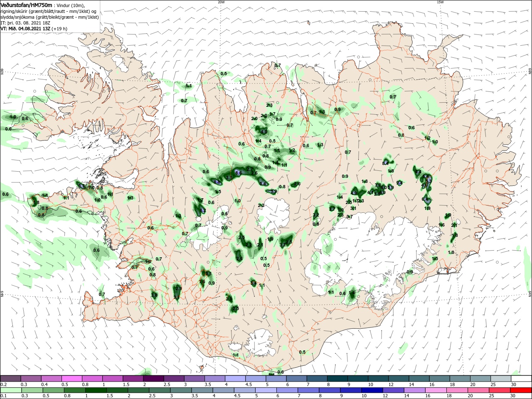Click the '20W' longitude label
Viewport: 532px width, 399px height.
tap(221, 2)
